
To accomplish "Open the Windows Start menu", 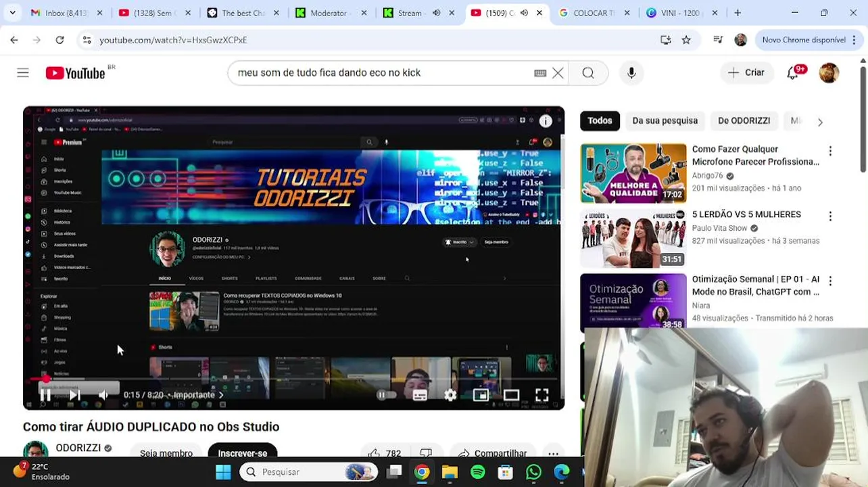I will (223, 472).
